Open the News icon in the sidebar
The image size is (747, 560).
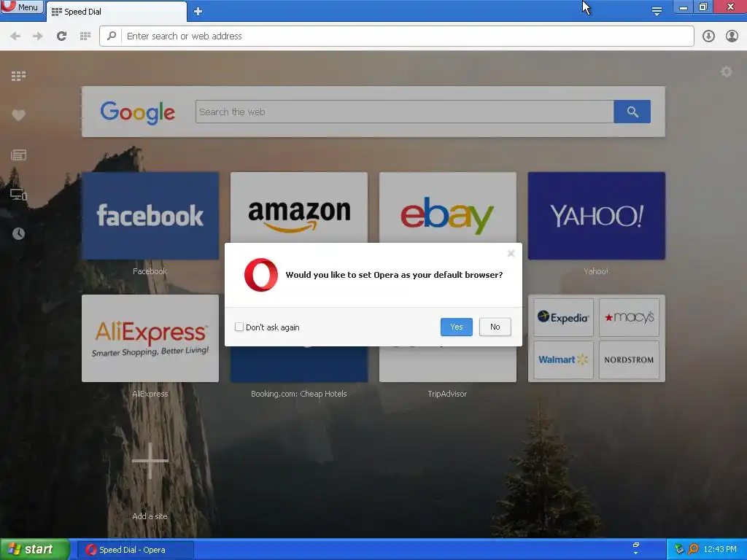[x=18, y=155]
